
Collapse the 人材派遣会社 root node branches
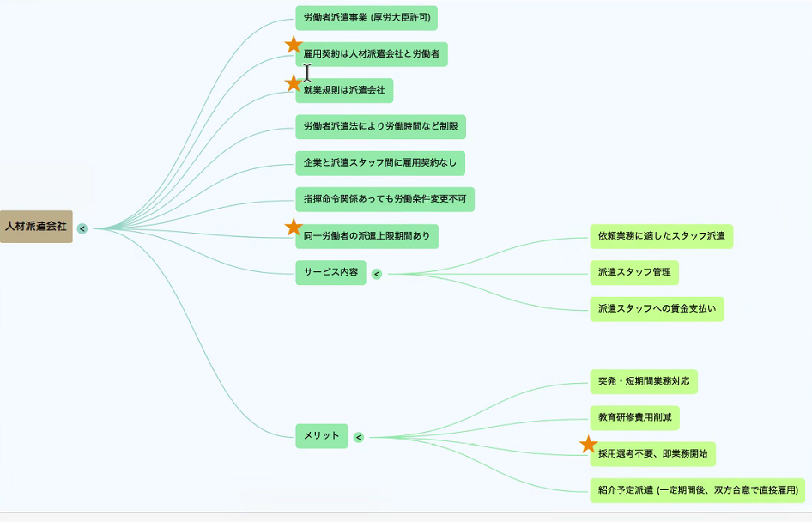(x=82, y=228)
